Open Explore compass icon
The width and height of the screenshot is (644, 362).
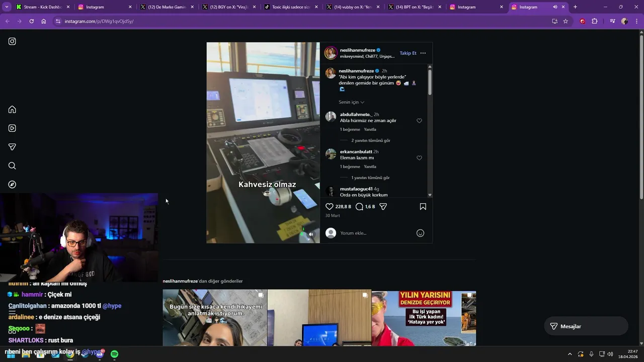pyautogui.click(x=12, y=185)
